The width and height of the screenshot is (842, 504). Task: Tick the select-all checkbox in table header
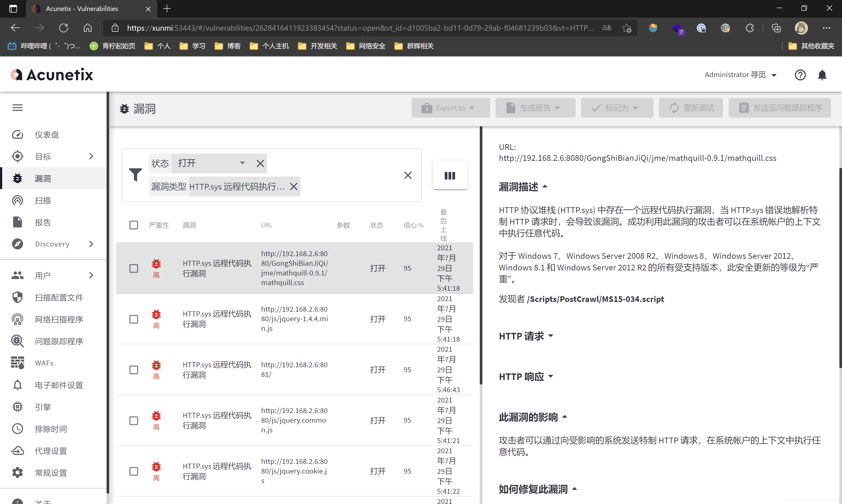134,225
